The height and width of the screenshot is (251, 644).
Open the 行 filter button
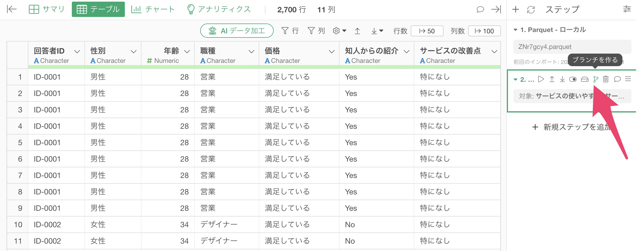(290, 31)
